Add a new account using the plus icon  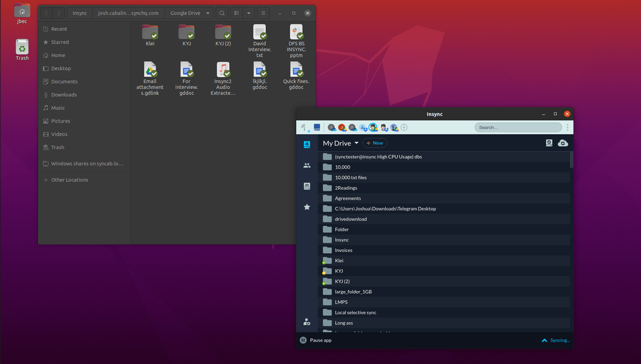[x=404, y=127]
